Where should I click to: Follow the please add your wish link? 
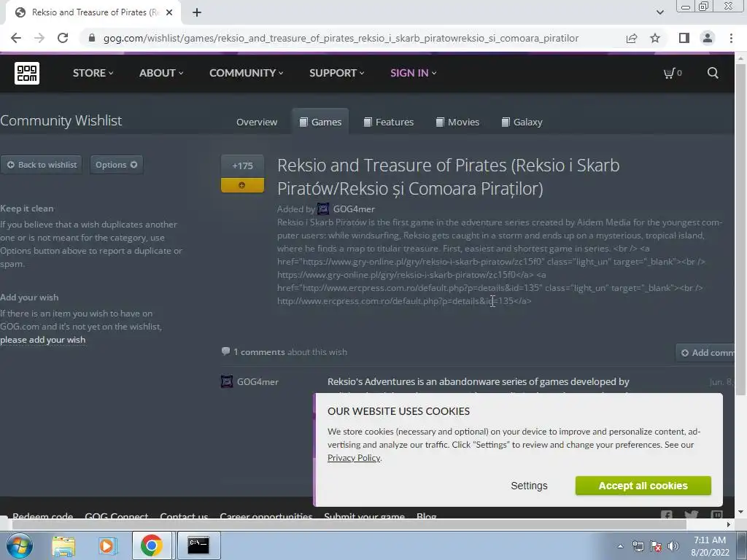tap(43, 340)
